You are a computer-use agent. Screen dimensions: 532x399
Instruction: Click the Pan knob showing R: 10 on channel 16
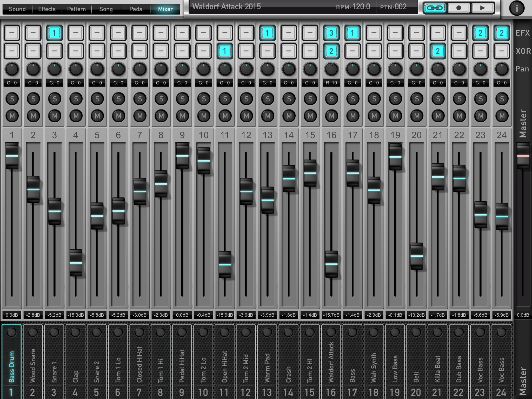[x=331, y=69]
